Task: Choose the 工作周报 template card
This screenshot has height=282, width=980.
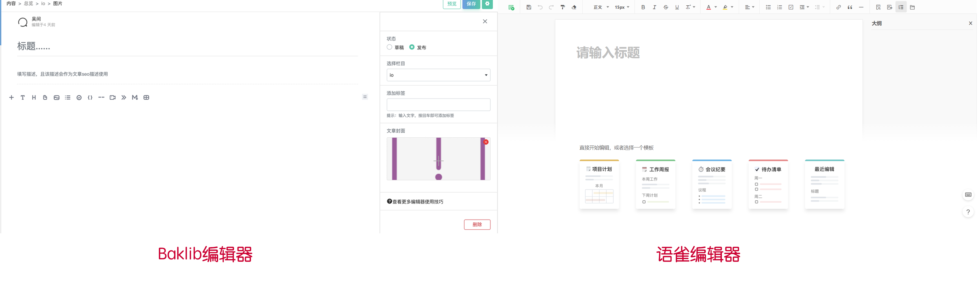Action: [655, 184]
